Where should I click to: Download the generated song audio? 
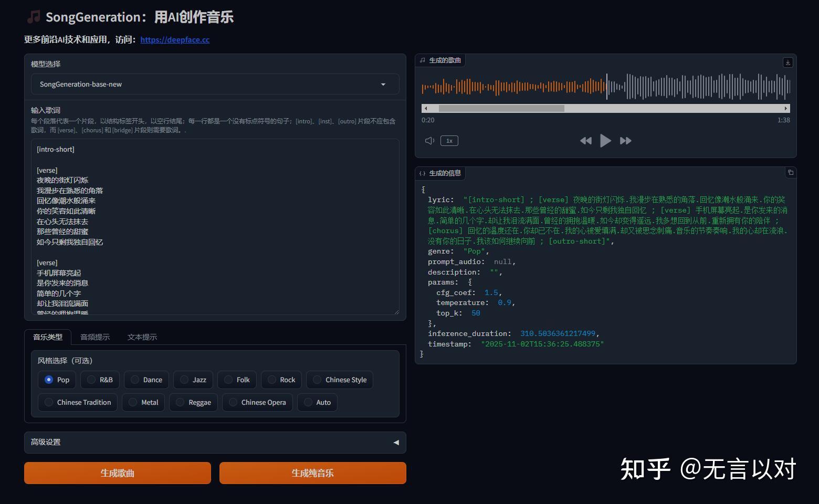[787, 62]
